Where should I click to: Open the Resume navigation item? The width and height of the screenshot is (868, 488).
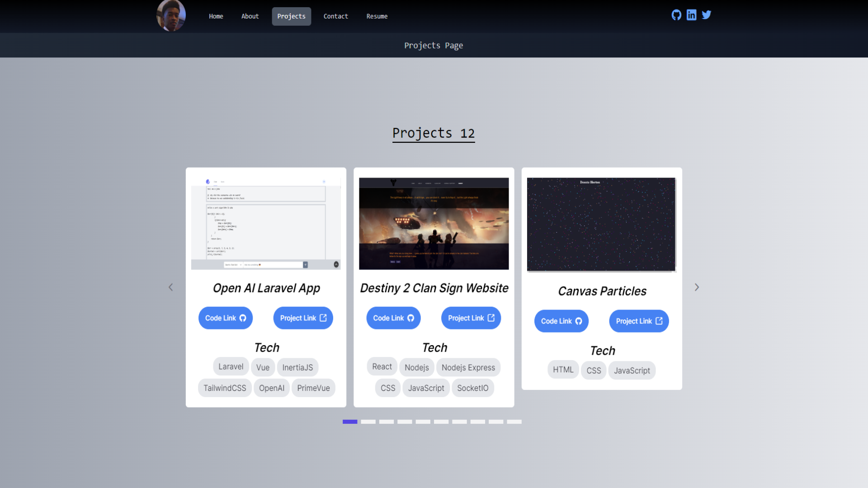coord(377,16)
